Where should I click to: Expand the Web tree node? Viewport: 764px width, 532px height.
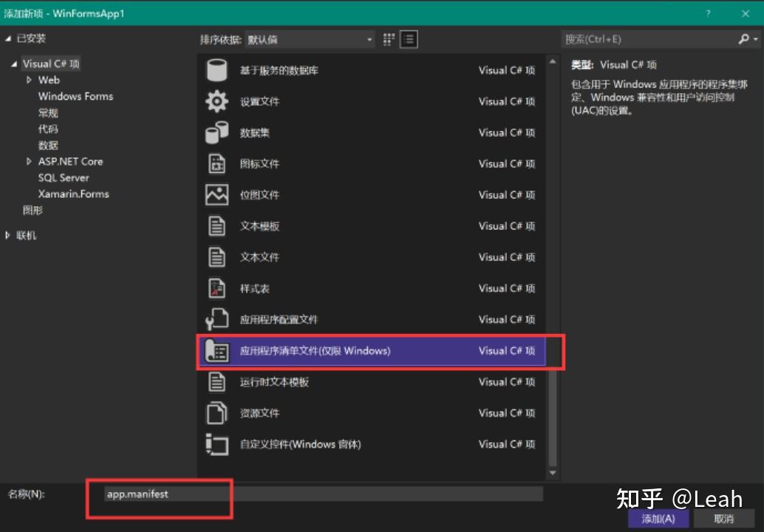pyautogui.click(x=31, y=80)
